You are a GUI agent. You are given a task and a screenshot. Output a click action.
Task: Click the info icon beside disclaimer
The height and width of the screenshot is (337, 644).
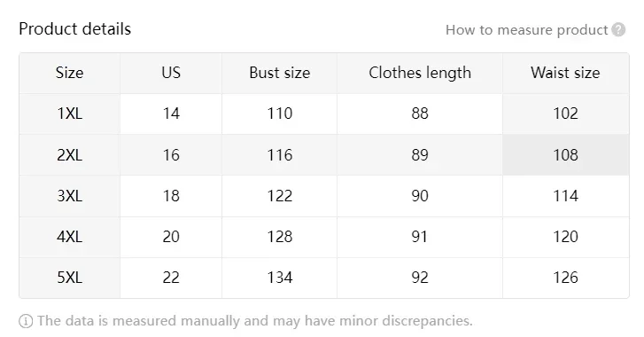pos(26,321)
